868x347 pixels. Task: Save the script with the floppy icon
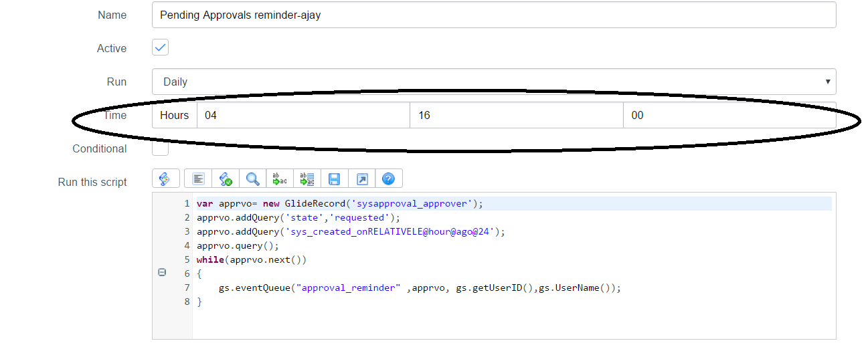point(334,179)
